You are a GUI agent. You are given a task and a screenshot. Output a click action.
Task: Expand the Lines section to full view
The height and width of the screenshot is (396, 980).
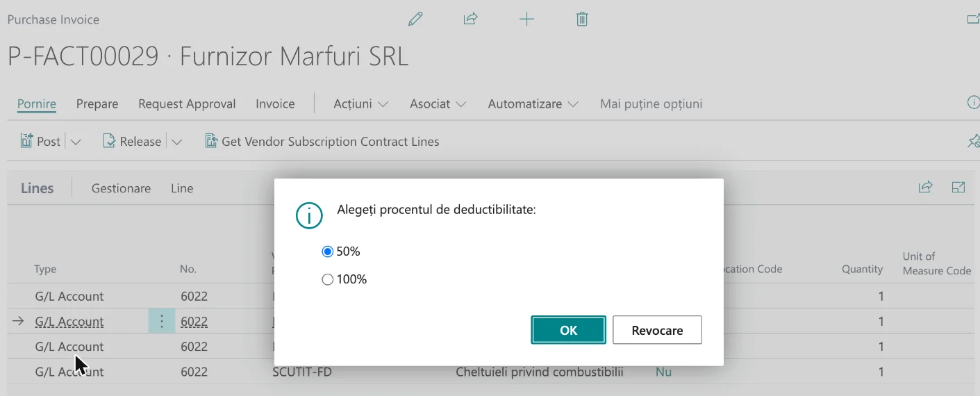[958, 187]
